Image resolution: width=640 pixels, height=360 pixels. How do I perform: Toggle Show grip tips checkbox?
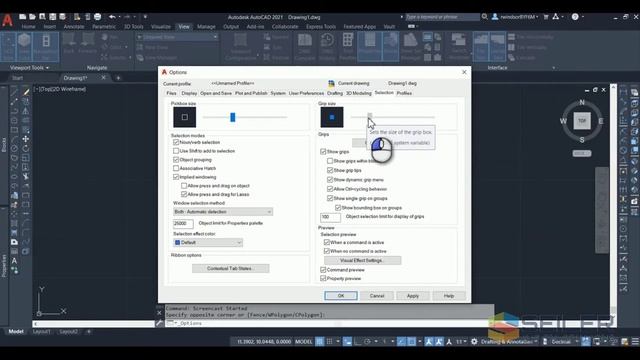click(x=330, y=170)
